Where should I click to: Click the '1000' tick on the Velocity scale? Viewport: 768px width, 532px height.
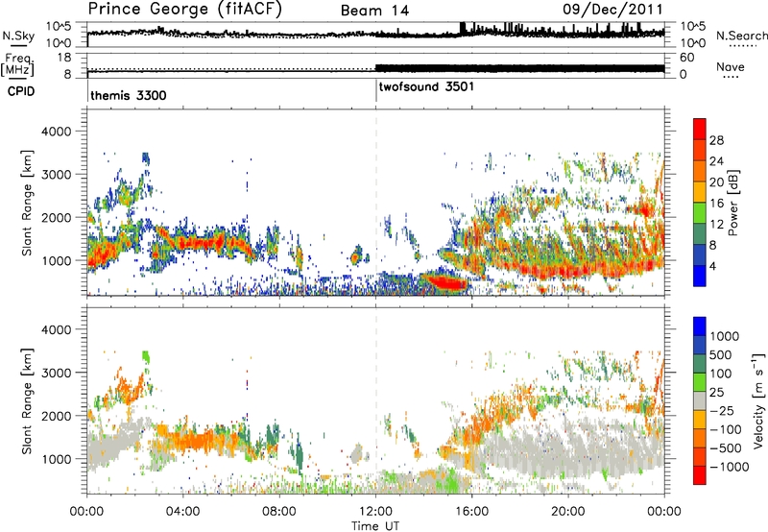[725, 336]
